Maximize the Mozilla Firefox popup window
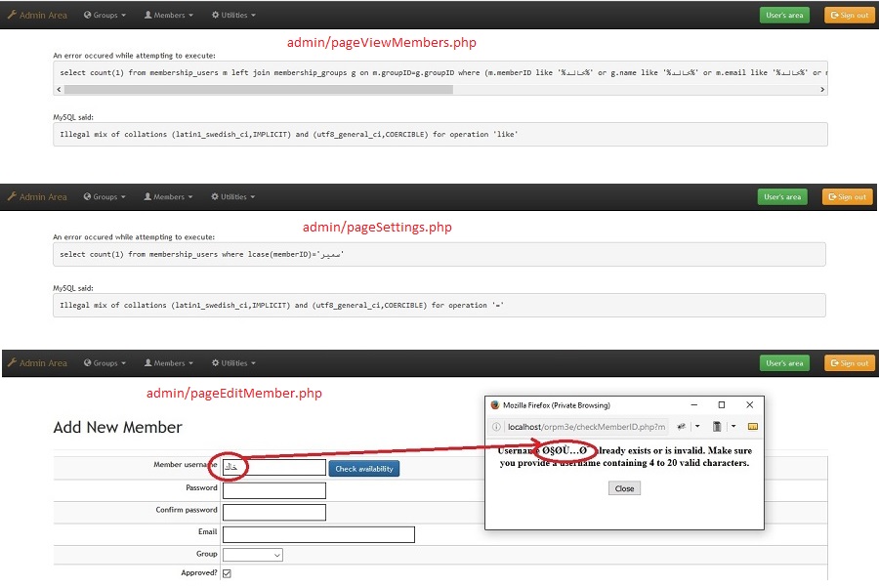 click(722, 404)
